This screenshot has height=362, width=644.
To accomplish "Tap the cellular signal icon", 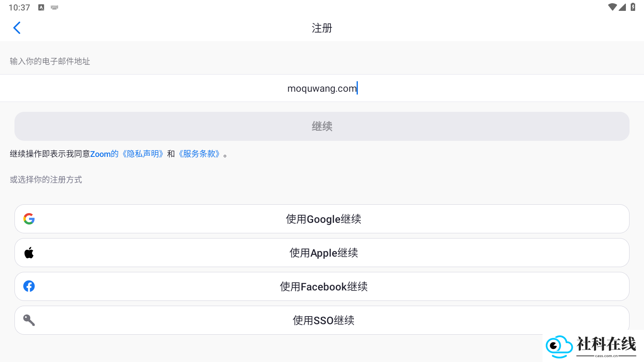I will [x=623, y=7].
